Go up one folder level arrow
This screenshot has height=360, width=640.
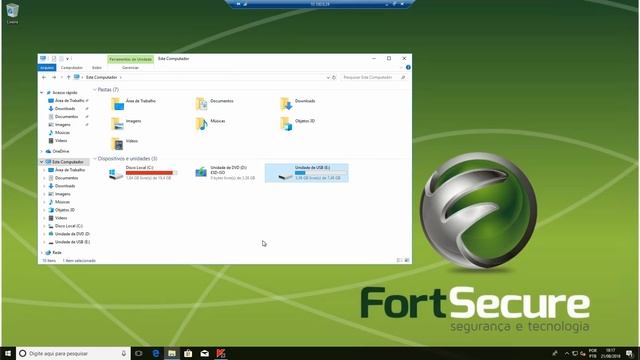pos(68,77)
